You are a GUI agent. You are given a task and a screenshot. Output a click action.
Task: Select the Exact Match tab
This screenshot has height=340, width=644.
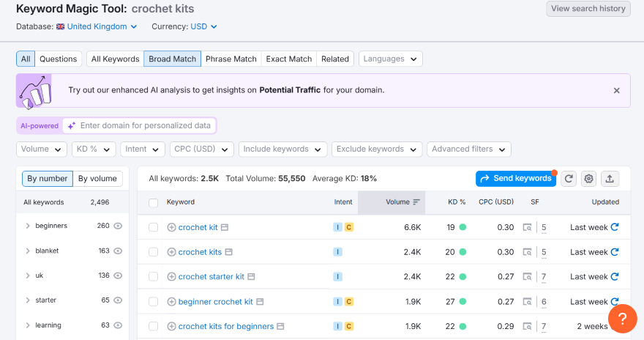(289, 59)
